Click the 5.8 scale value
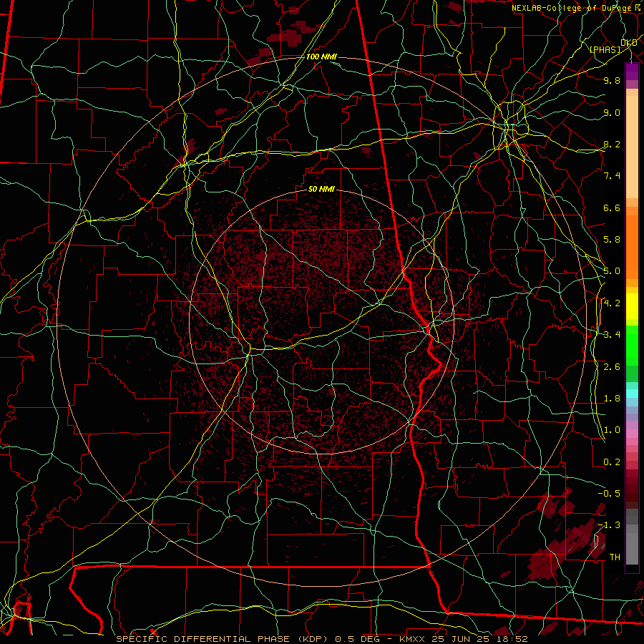 pos(612,240)
